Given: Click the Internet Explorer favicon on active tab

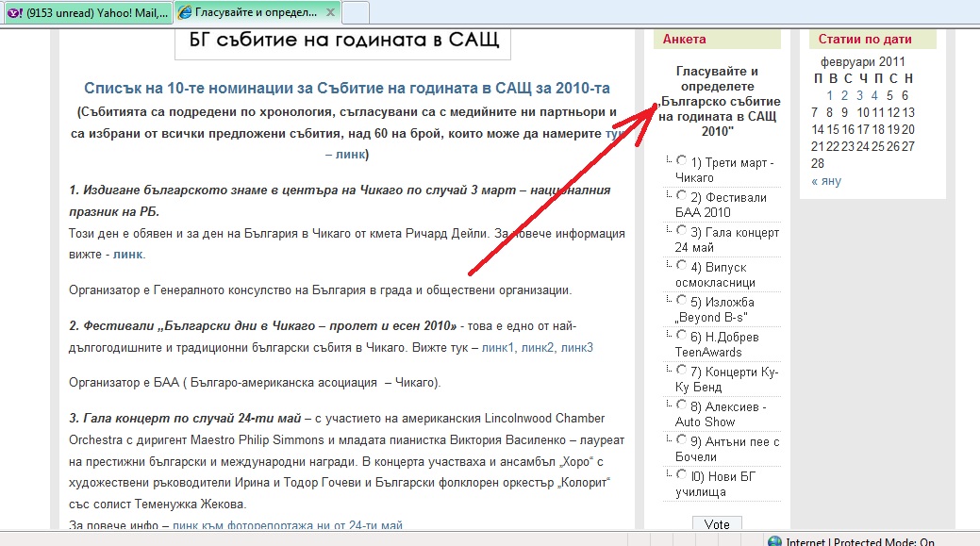Looking at the screenshot, I should point(187,12).
